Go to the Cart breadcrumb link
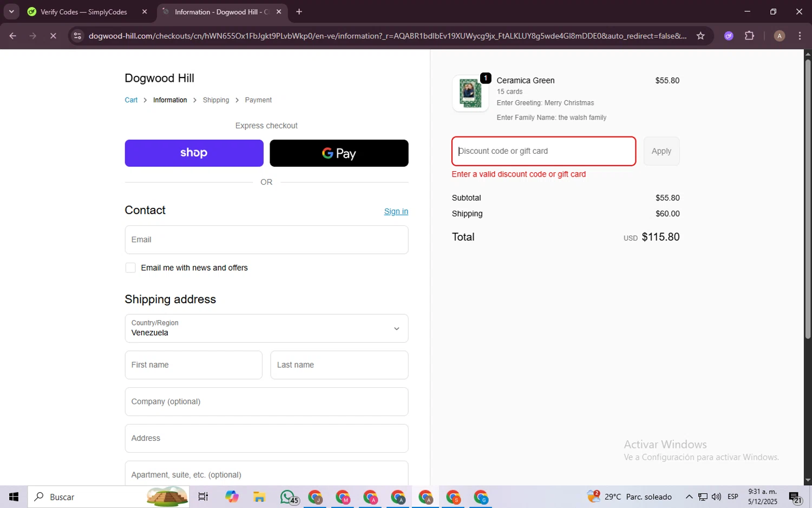812x508 pixels. point(131,100)
